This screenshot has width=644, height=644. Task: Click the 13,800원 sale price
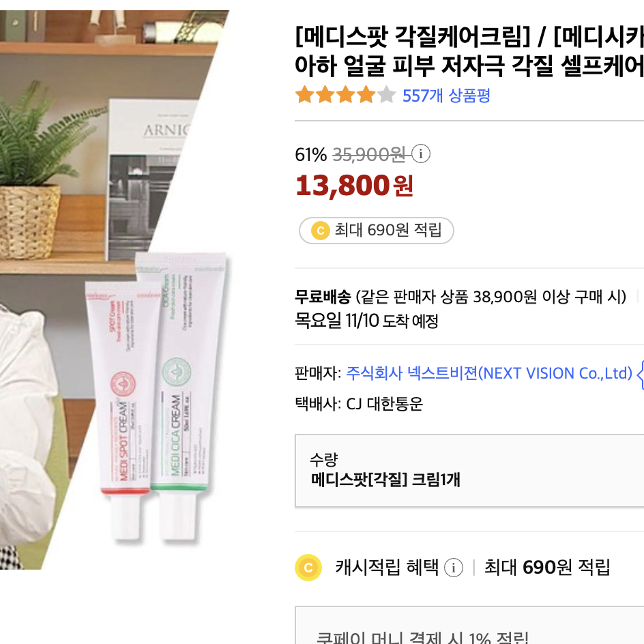(x=354, y=186)
